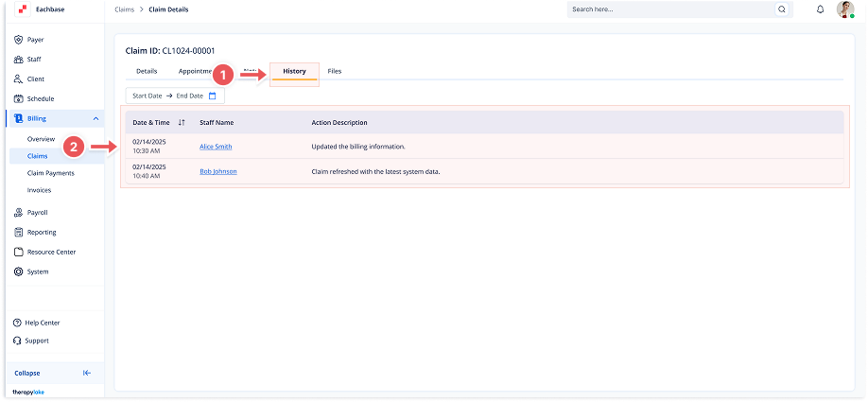The height and width of the screenshot is (402, 868).
Task: Click the Action Description column header
Action: pyautogui.click(x=339, y=122)
